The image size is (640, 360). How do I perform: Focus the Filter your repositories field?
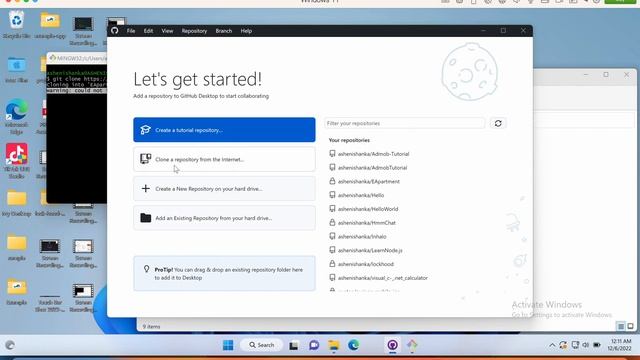point(404,123)
